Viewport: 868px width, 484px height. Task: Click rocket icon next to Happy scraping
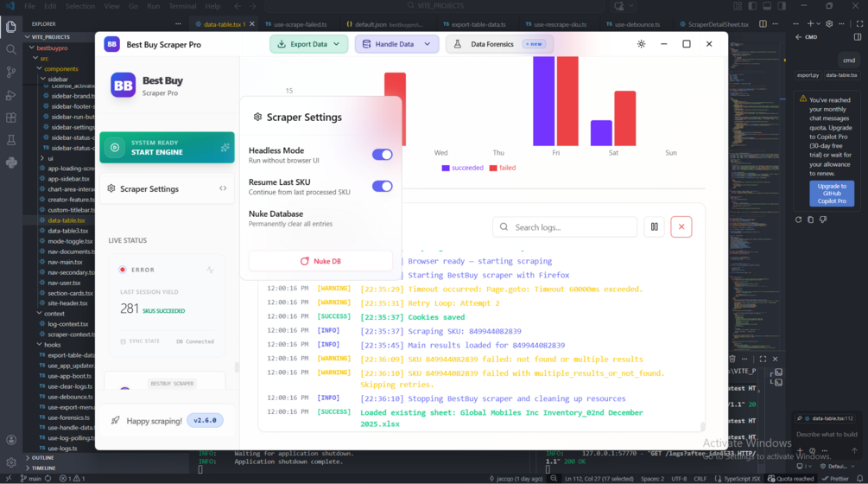pyautogui.click(x=115, y=420)
